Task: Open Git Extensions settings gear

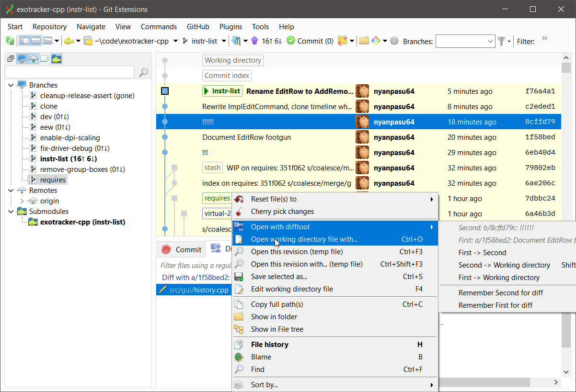Action: pos(394,41)
